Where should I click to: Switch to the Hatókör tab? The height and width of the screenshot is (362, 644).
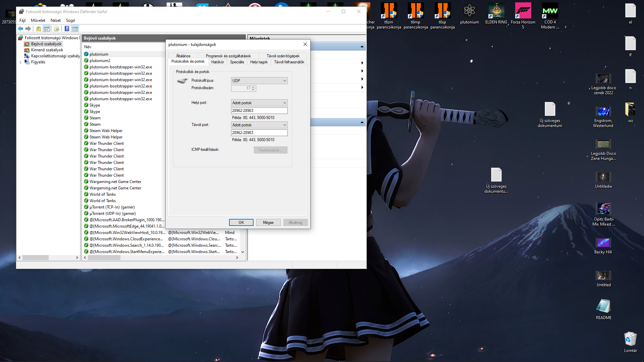pyautogui.click(x=218, y=62)
